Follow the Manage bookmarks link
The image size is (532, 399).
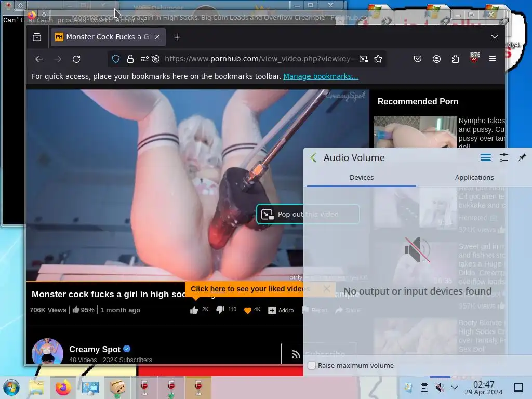pos(321,76)
